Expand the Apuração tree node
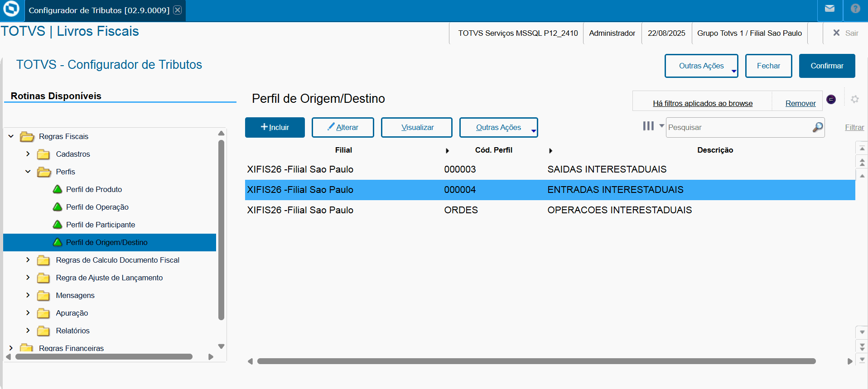Viewport: 868px width, 389px height. [28, 312]
